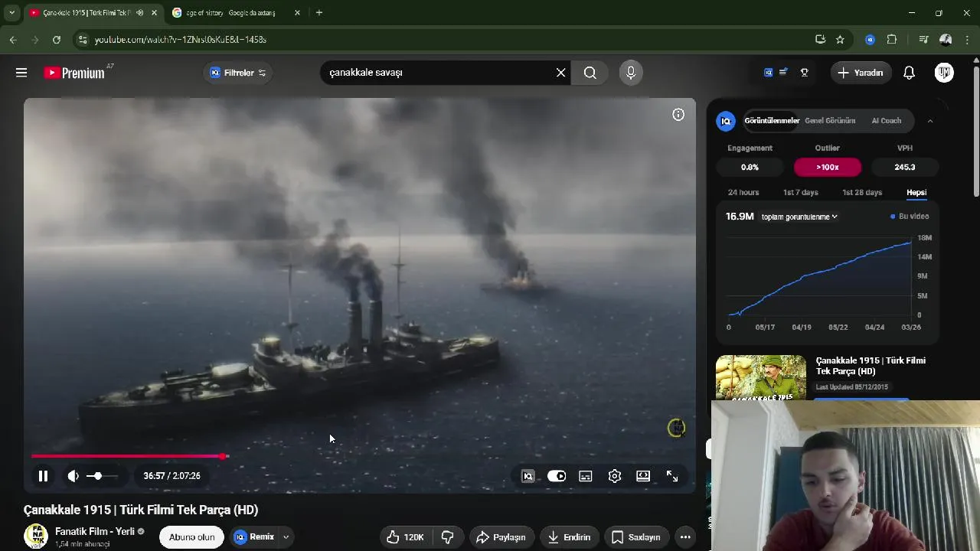Expand the 'toplam goruntulenme' dropdown
This screenshot has width=980, height=551.
click(x=799, y=217)
